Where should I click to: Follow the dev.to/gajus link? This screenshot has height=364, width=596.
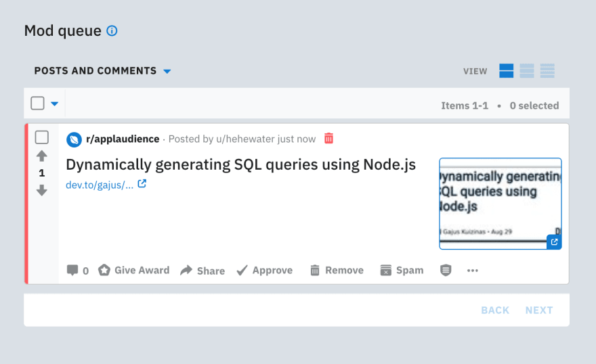pyautogui.click(x=99, y=185)
